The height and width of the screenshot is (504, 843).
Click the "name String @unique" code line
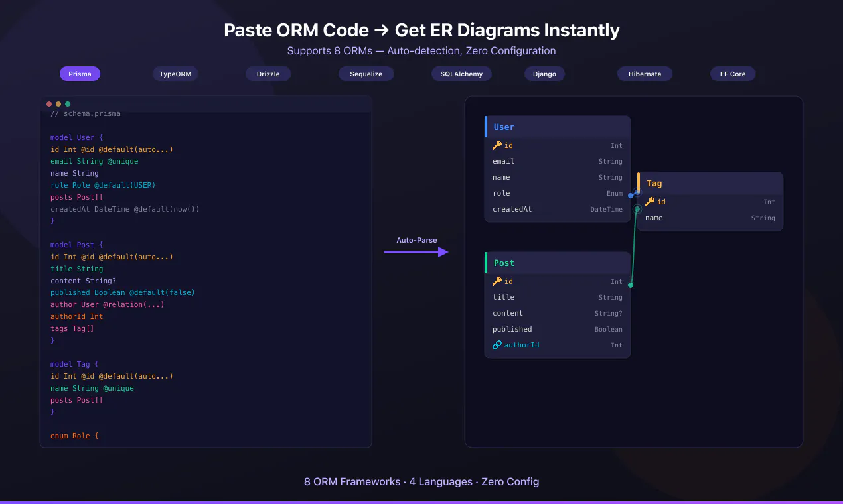92,388
